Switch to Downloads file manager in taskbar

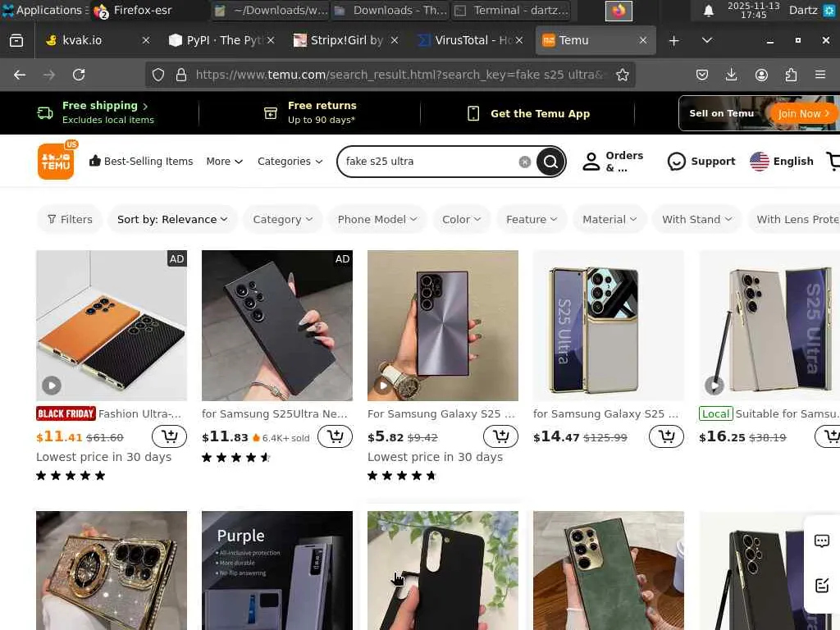(390, 10)
